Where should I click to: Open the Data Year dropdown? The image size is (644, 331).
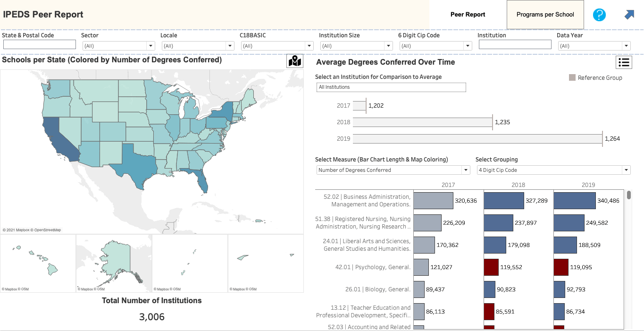[594, 46]
